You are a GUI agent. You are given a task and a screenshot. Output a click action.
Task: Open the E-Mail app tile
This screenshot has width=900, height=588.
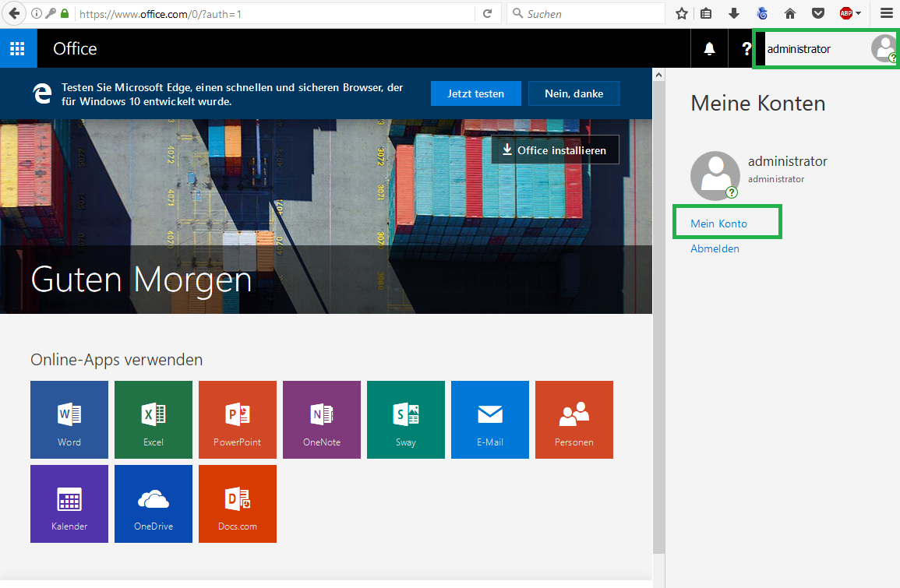[490, 420]
